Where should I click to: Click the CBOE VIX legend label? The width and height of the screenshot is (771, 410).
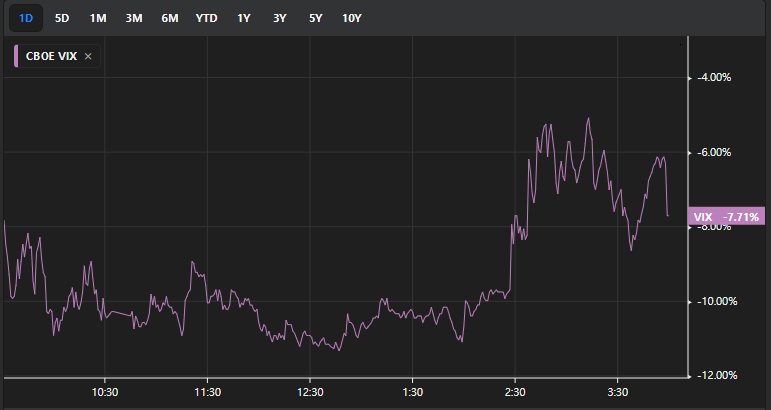pyautogui.click(x=51, y=57)
